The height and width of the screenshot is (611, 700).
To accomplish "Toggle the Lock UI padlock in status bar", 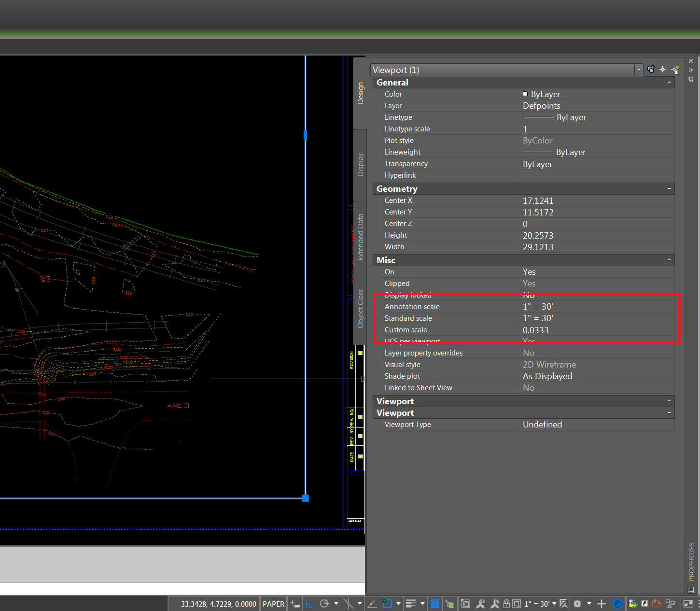I will (x=505, y=603).
